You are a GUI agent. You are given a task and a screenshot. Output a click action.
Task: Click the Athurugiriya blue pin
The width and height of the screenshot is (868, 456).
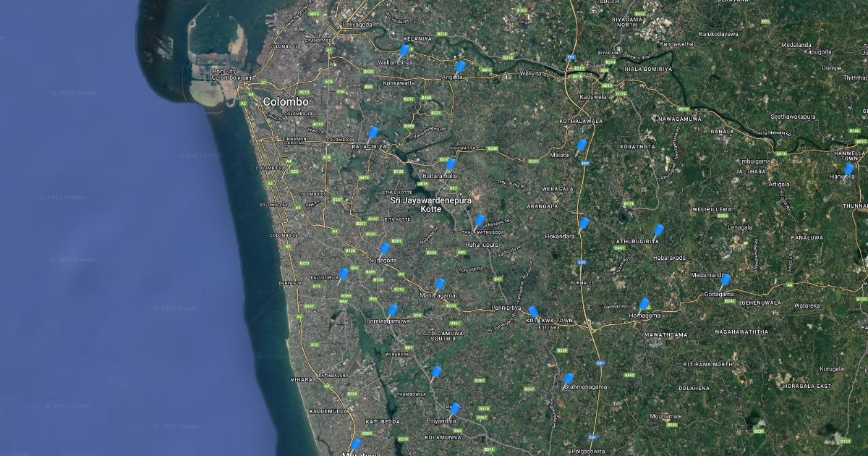(658, 230)
